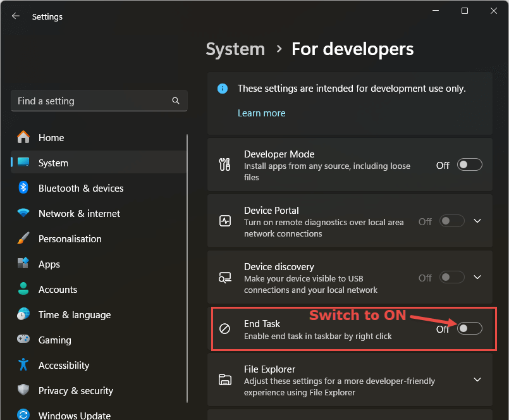Screen dimensions: 509x420
Task: Expand the Device Portal options chevron
Action: [x=477, y=221]
